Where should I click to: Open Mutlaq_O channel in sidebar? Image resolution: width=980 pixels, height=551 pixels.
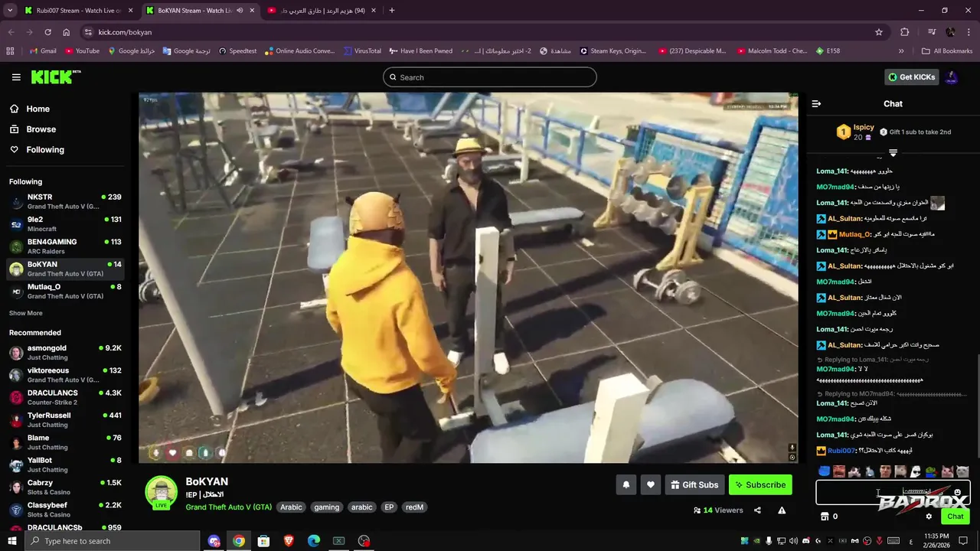pyautogui.click(x=65, y=292)
